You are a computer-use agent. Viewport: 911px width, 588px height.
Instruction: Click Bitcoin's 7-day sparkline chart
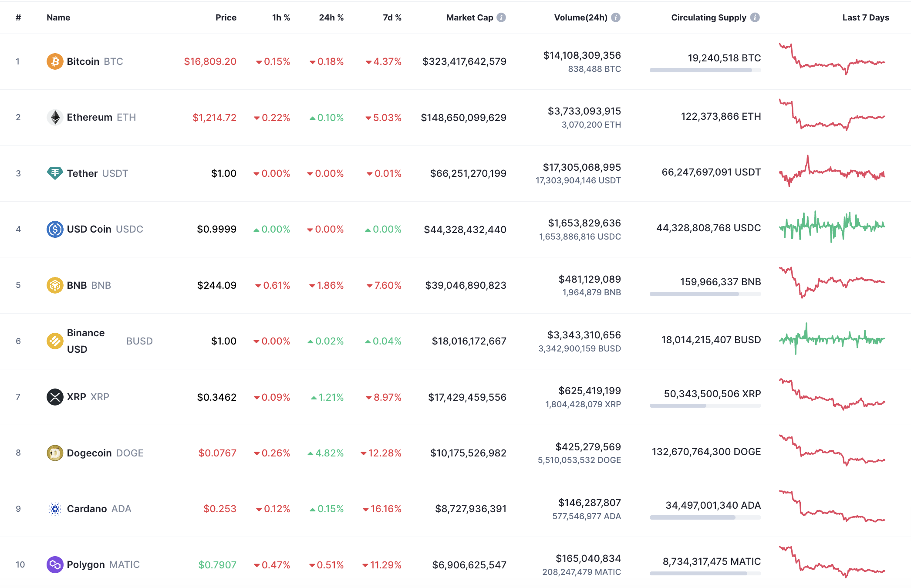coord(831,61)
